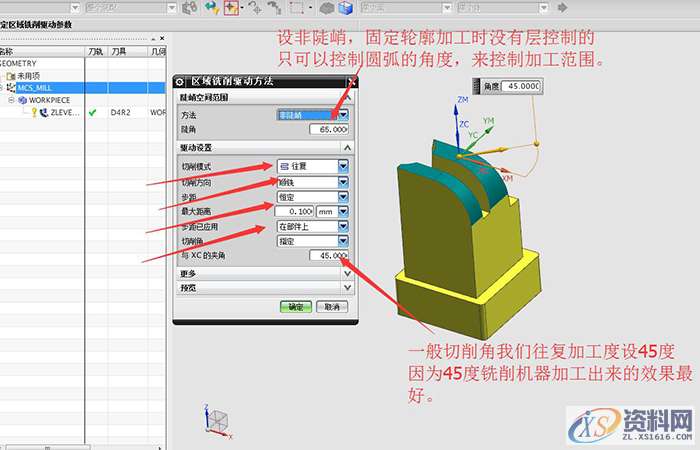Open the mm units dropdown for 最大距离
Viewport: 700px width, 450px height.
pyautogui.click(x=343, y=212)
